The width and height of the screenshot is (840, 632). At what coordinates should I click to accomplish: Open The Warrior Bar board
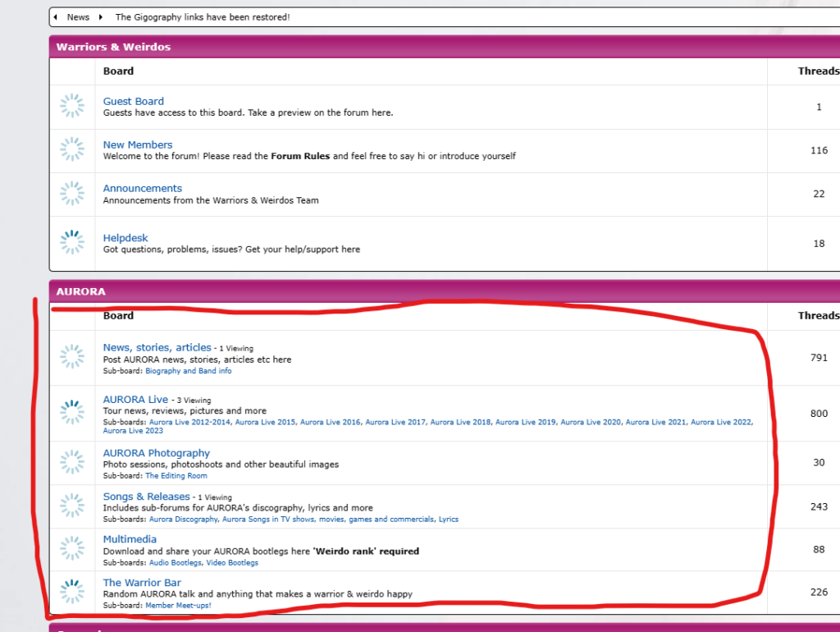[142, 583]
